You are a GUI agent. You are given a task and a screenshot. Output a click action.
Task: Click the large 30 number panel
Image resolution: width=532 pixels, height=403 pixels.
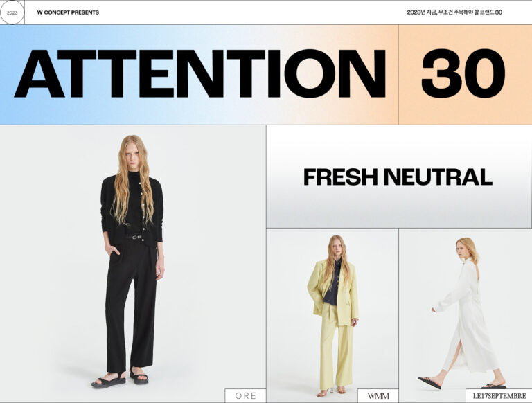click(463, 73)
